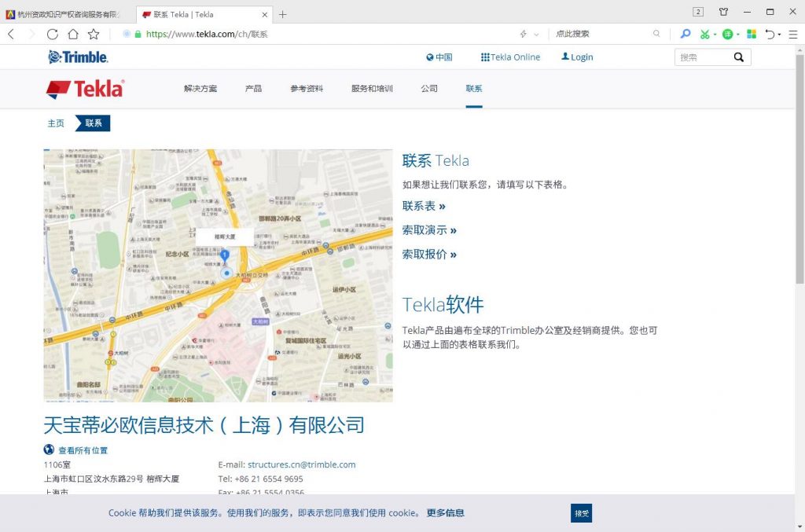Open the 参考资料 menu
805x532 pixels.
pos(307,88)
